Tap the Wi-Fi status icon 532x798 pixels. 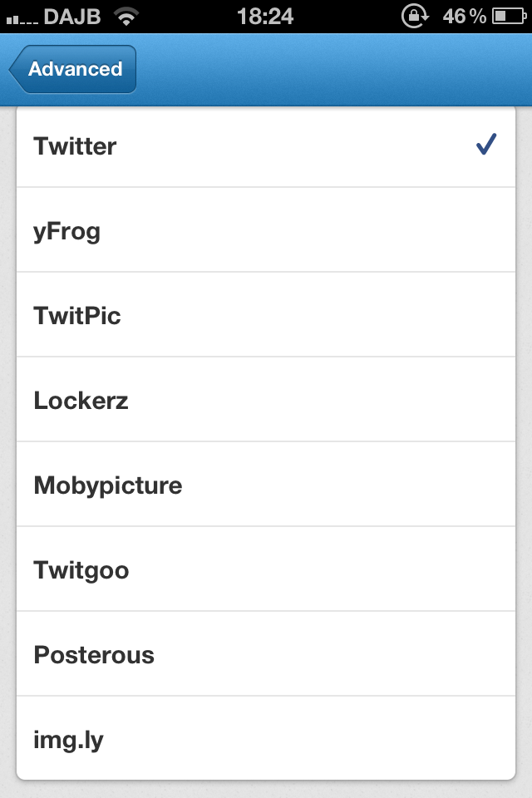point(126,16)
